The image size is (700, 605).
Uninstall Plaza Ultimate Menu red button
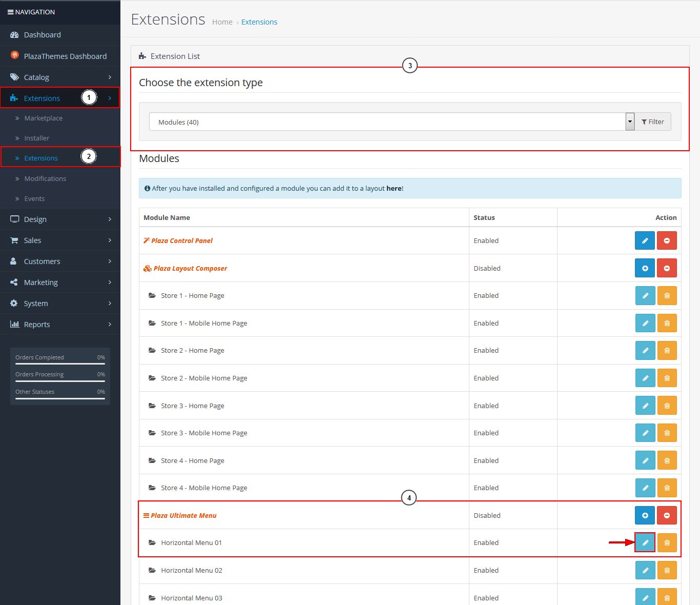tap(667, 515)
